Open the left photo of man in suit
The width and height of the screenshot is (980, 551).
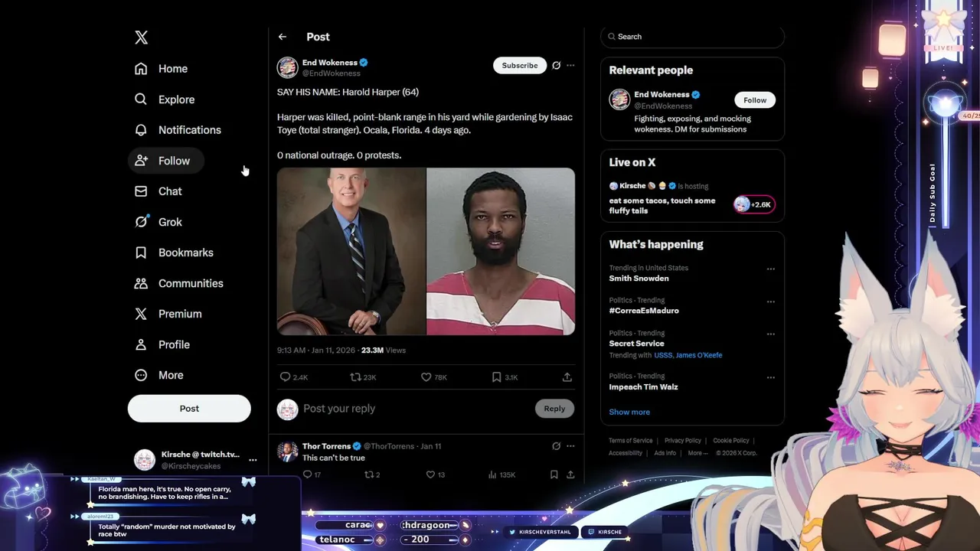(x=351, y=252)
